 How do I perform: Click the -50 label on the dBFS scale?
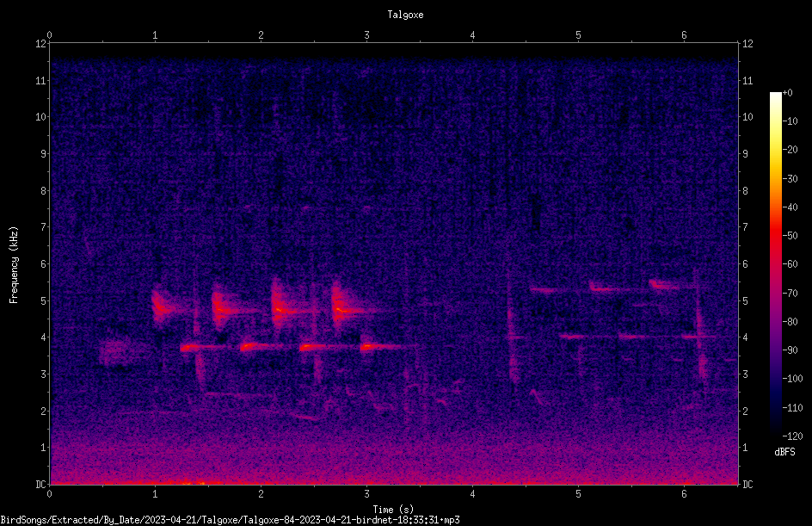[x=790, y=235]
